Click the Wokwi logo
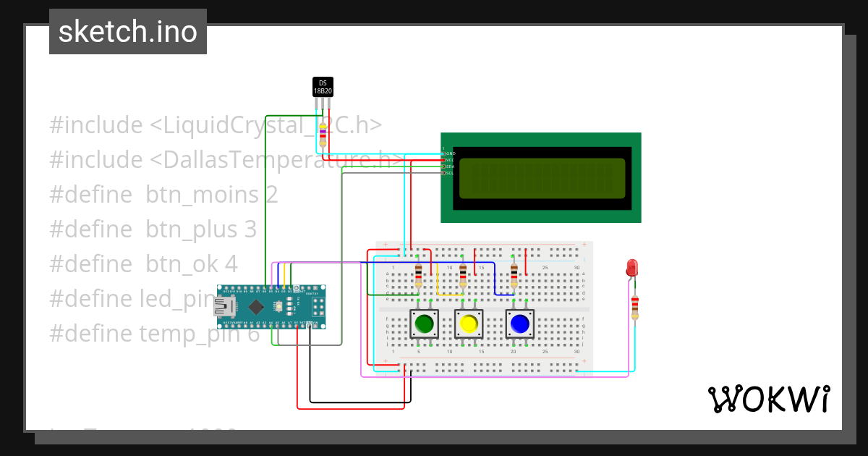 [770, 397]
